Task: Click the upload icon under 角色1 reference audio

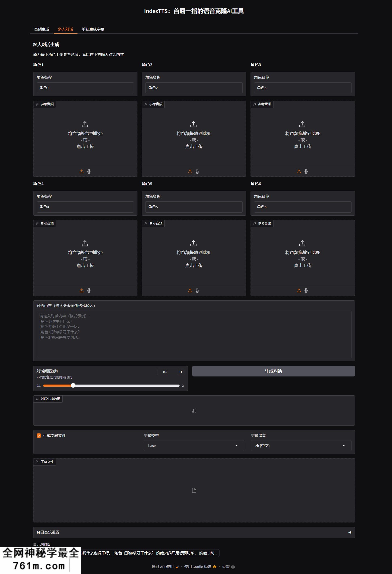Action: point(82,171)
